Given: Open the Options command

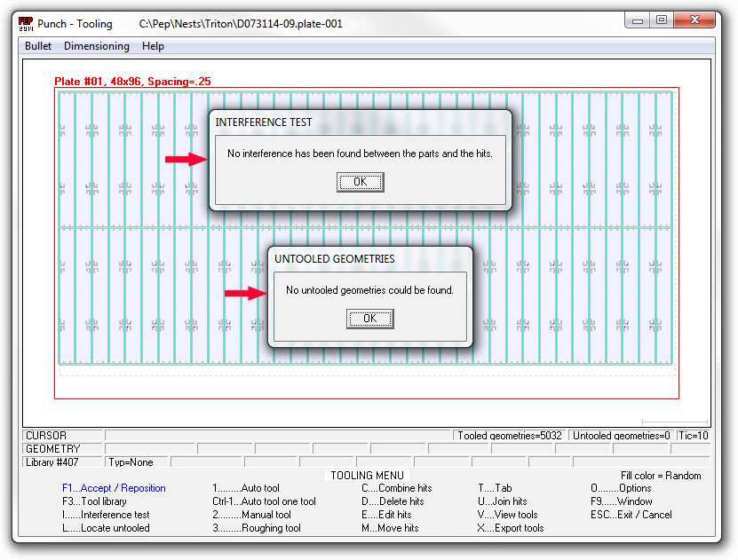Looking at the screenshot, I should tap(621, 488).
